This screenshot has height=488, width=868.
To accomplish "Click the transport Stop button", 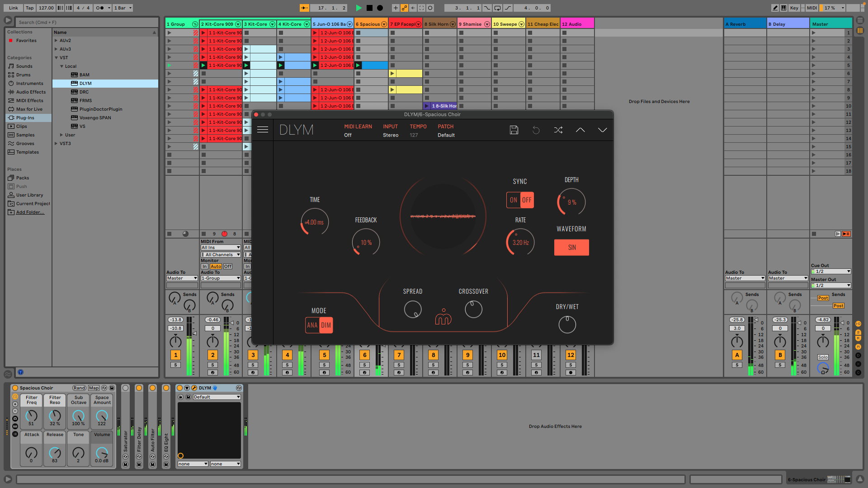I will (369, 8).
